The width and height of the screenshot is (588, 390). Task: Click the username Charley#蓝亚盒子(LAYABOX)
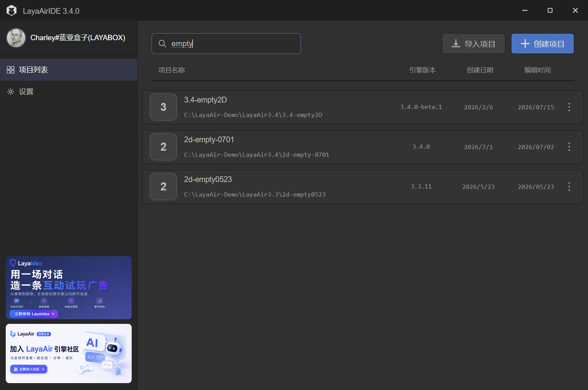point(78,37)
